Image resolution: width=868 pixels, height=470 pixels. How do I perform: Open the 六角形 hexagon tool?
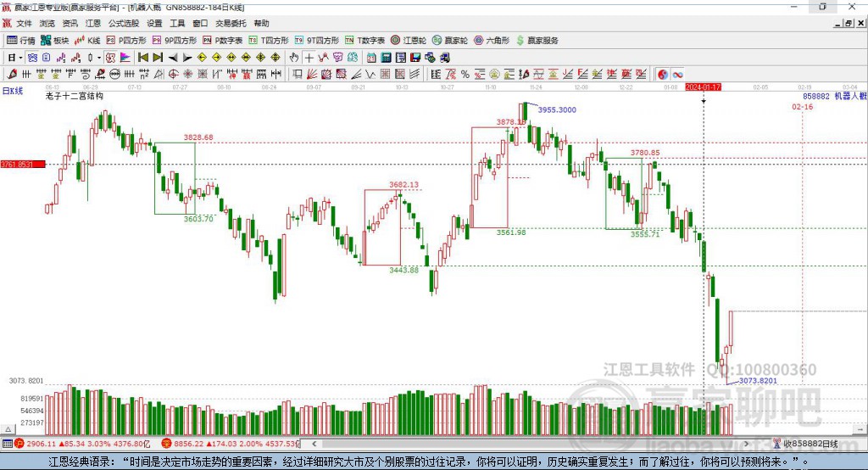(492, 41)
